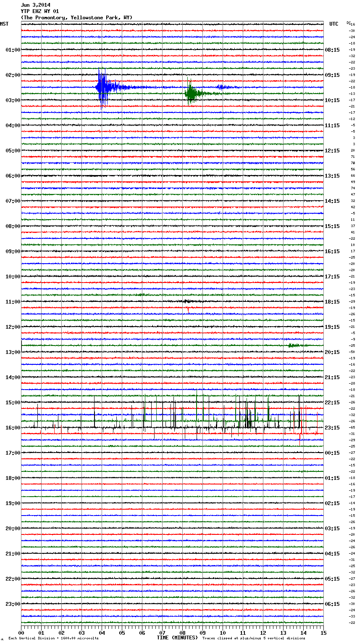Select minute tick 00 on bottom axis
The height and width of the screenshot is (644, 357).
(21, 633)
